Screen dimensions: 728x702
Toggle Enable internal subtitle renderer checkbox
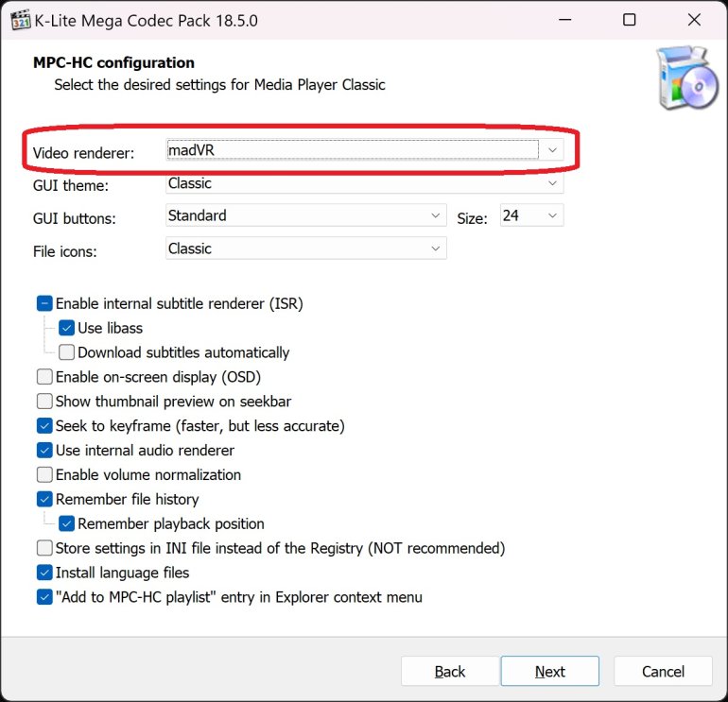[45, 304]
